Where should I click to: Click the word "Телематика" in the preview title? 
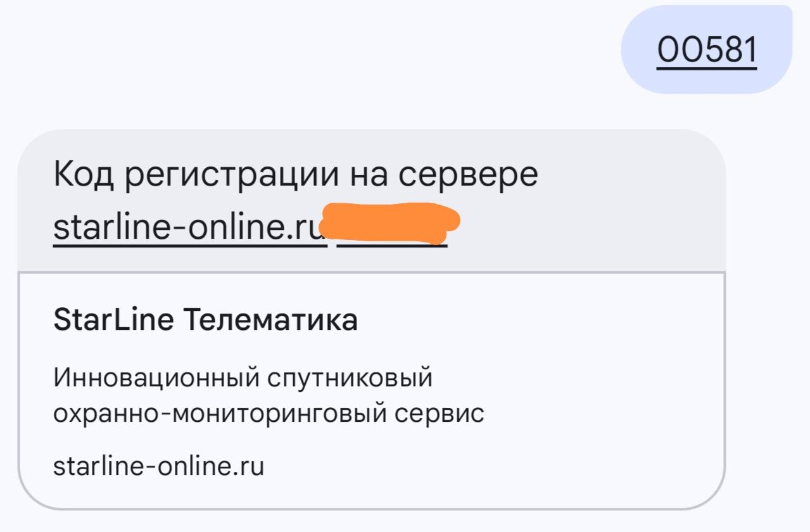coord(270,320)
